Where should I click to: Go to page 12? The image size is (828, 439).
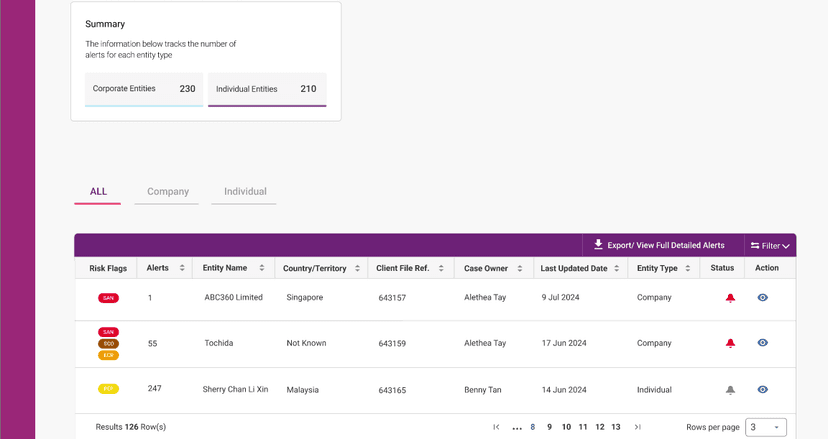coord(600,427)
